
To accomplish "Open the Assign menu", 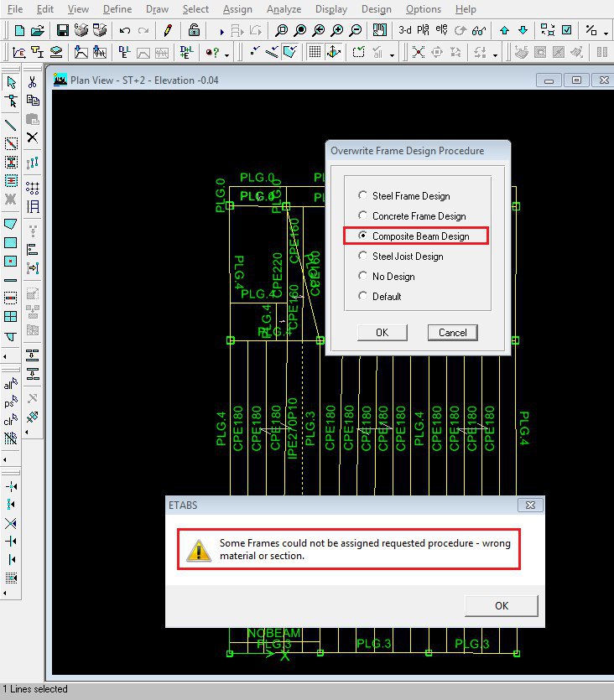I will click(237, 9).
